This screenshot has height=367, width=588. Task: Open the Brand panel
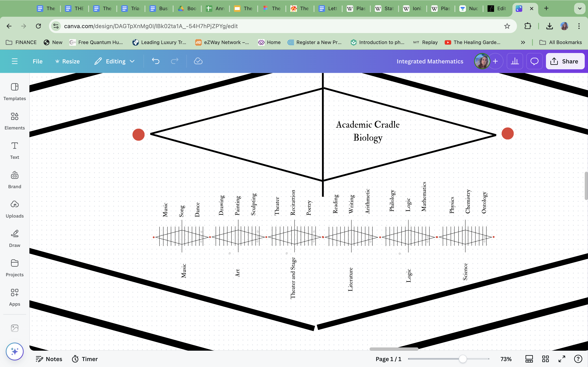pos(14,179)
